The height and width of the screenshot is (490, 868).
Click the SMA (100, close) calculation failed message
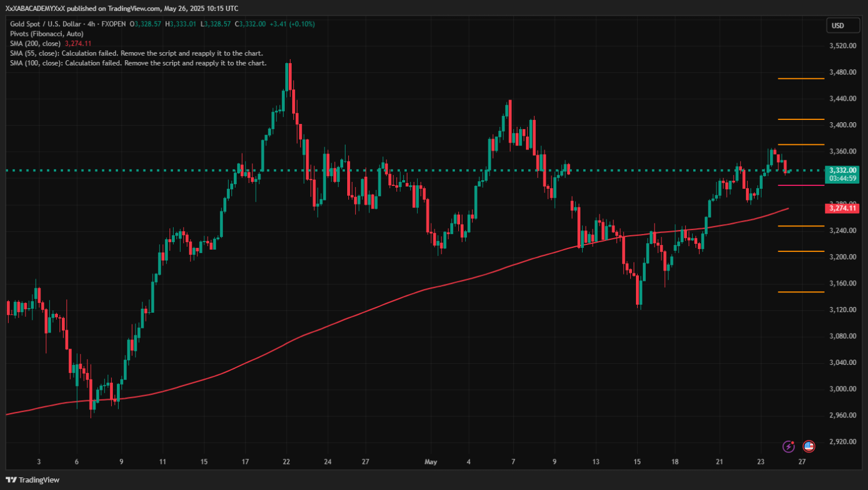point(138,63)
